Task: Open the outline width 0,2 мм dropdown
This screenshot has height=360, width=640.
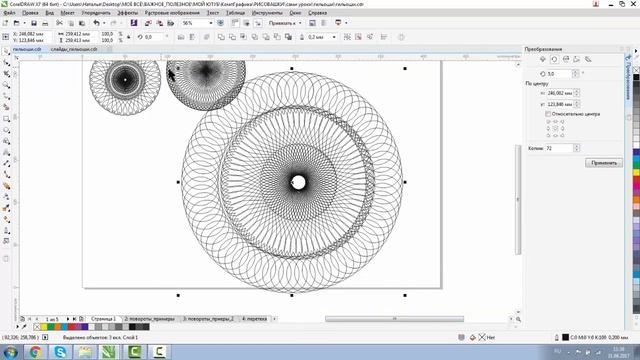Action: [334, 37]
